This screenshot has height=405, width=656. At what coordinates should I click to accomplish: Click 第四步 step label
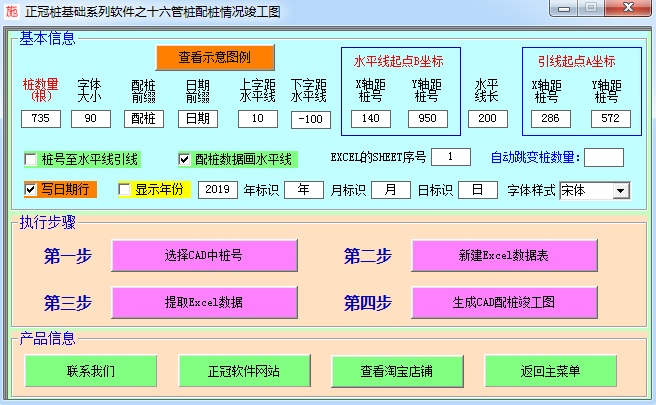coord(368,303)
